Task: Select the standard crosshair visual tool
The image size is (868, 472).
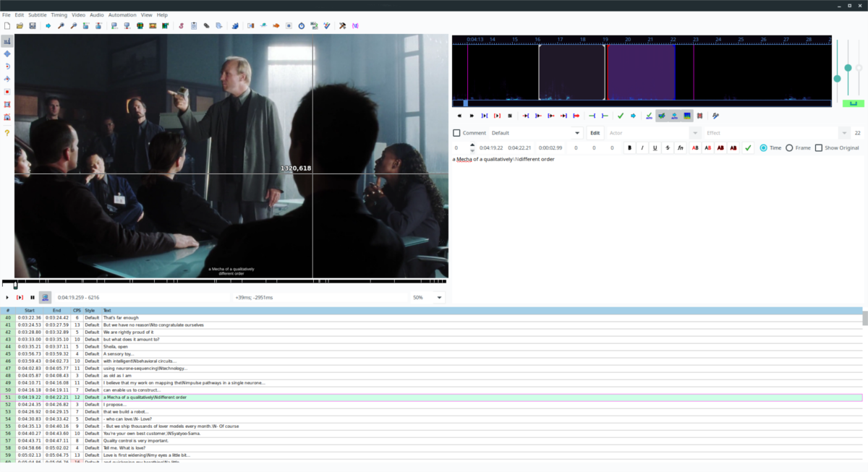Action: tap(7, 41)
